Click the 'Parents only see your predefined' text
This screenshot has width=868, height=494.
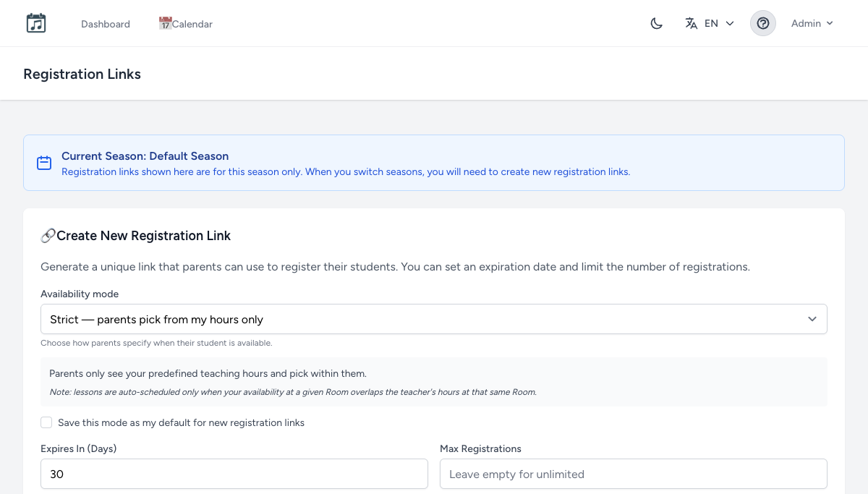point(208,374)
